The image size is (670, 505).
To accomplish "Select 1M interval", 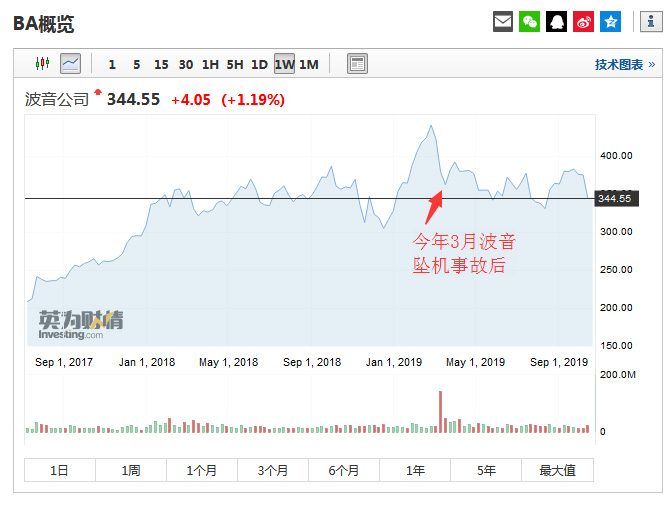I will [x=309, y=65].
